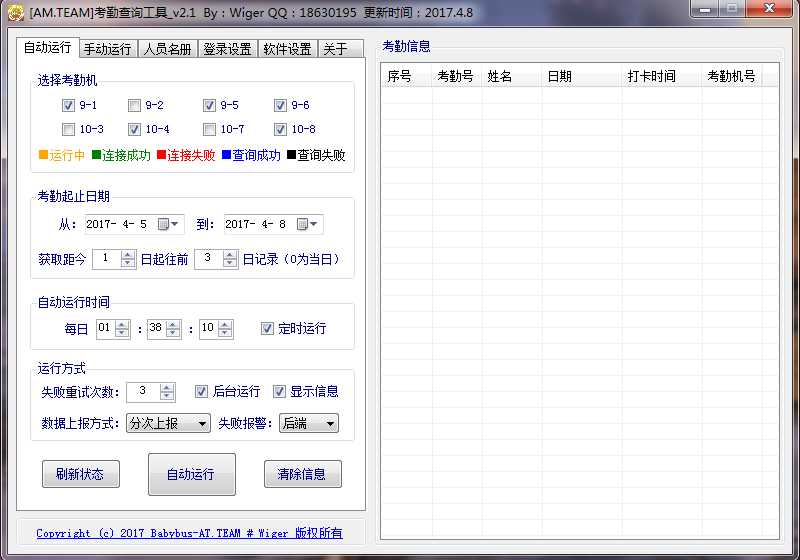Minimize the window from title bar
Image resolution: width=800 pixels, height=560 pixels.
706,9
